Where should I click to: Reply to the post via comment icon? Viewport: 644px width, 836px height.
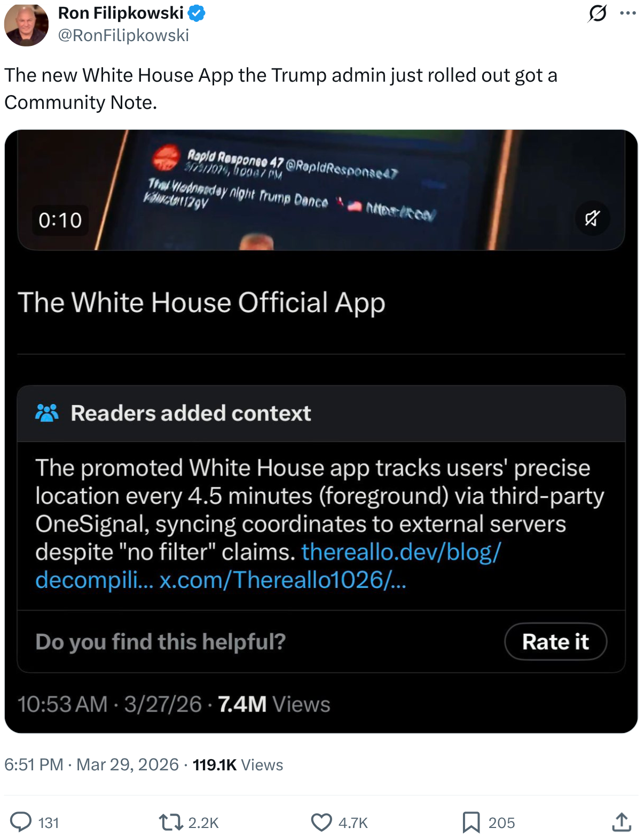21,822
